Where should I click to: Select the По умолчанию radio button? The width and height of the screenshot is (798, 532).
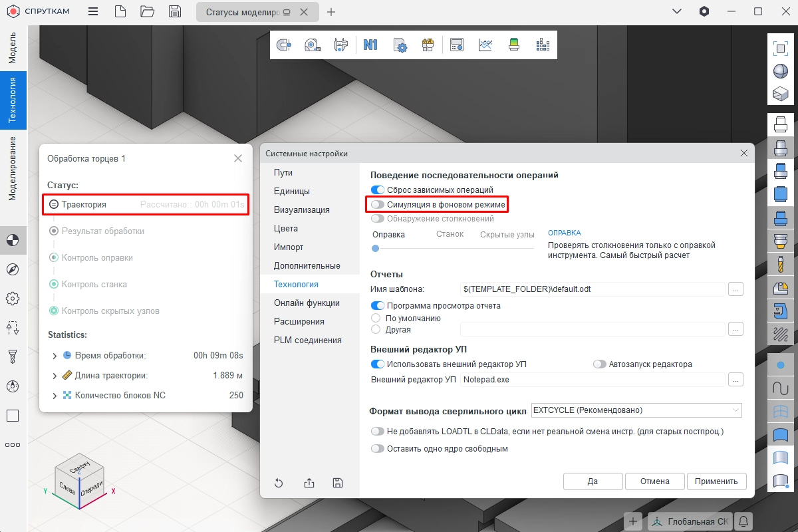(x=376, y=318)
